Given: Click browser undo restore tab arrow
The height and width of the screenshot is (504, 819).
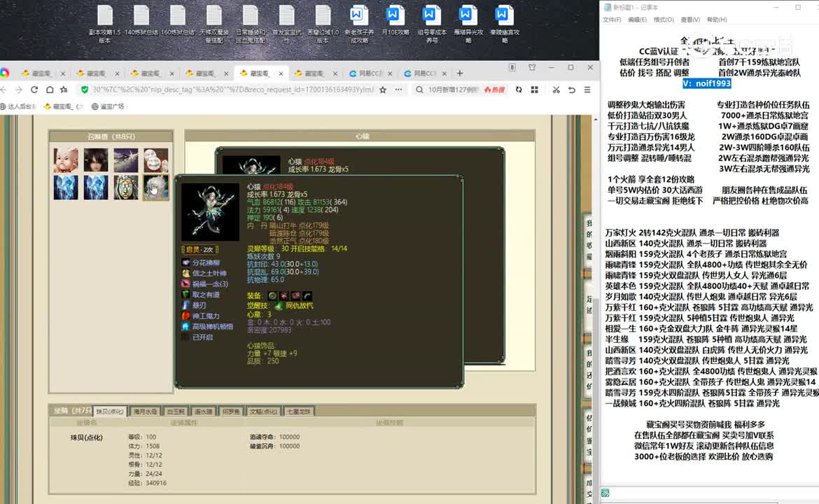Looking at the screenshot, I should click(x=572, y=90).
